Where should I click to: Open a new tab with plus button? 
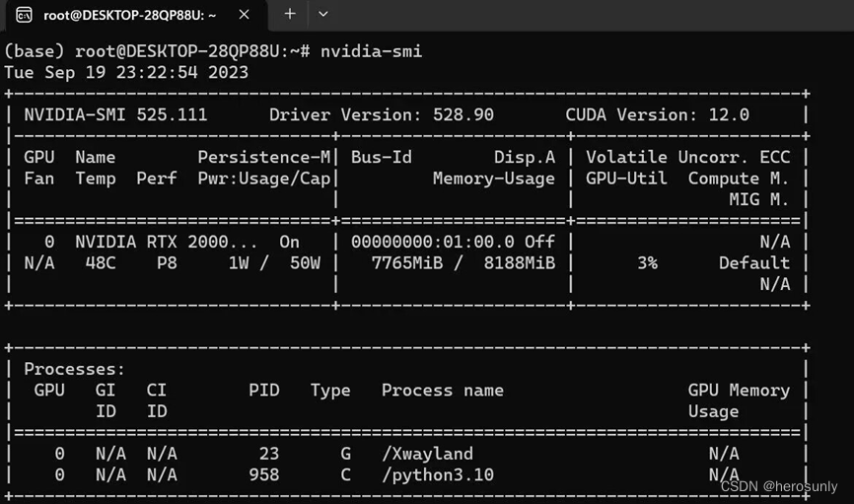coord(290,14)
